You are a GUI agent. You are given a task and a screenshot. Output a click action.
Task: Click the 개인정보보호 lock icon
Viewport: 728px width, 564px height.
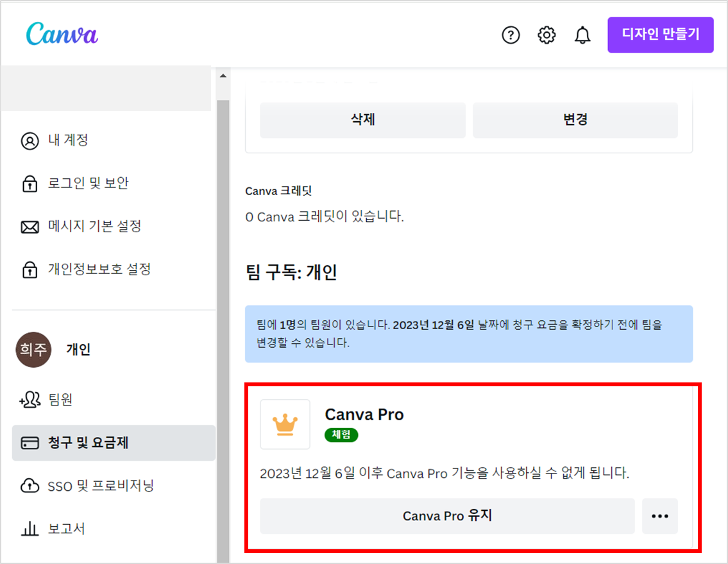pyautogui.click(x=30, y=269)
